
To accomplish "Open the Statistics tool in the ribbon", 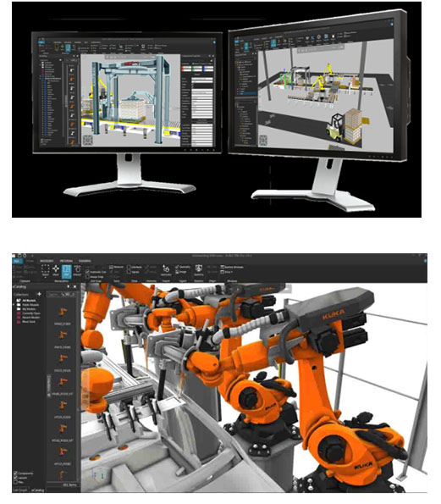I will click(199, 270).
